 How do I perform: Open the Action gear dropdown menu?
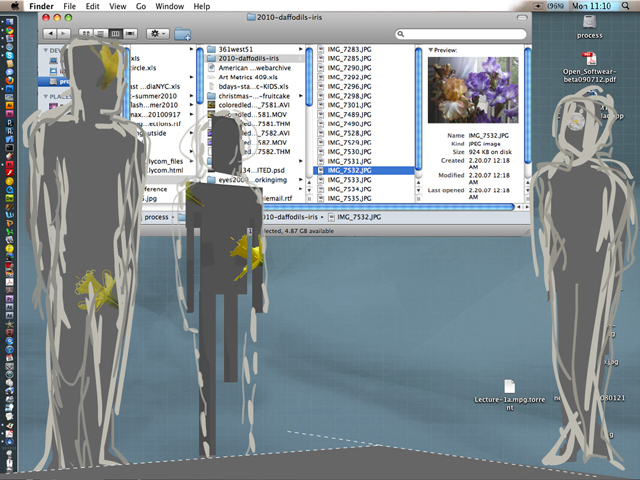[157, 34]
